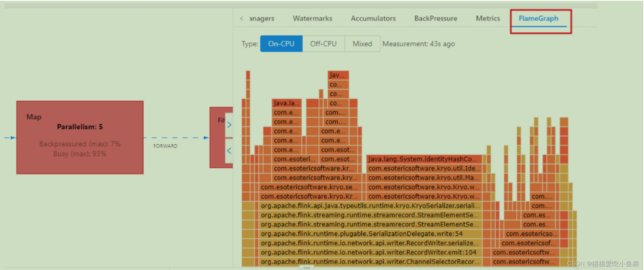Click the topmost jav... frame
Screen dimensions: 644x270
[338, 75]
